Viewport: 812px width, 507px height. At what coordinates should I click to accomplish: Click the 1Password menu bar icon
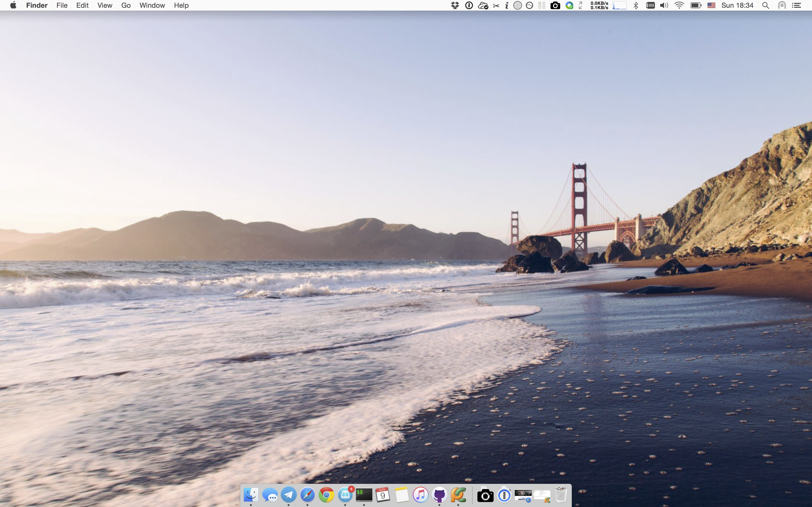[469, 5]
